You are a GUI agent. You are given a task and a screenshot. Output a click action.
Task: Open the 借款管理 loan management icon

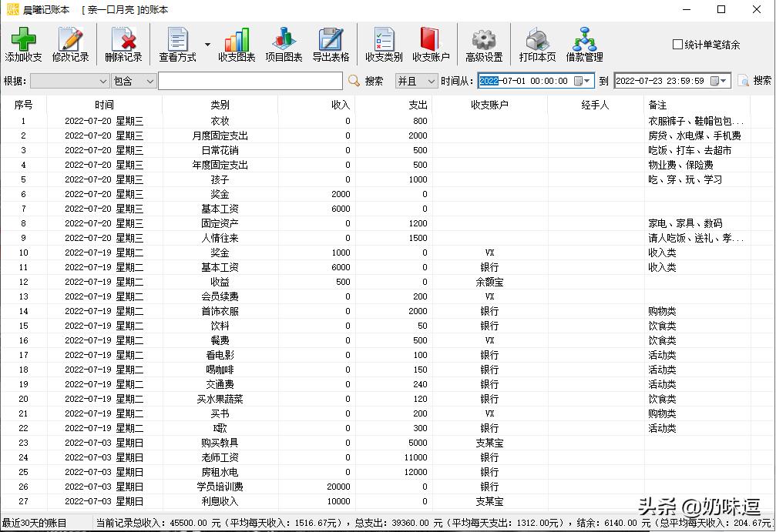586,44
